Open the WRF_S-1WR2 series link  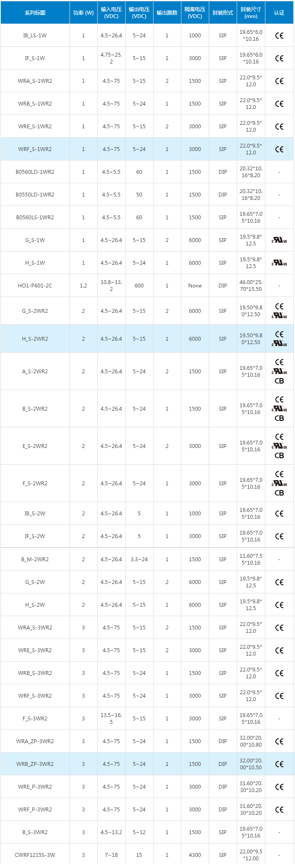pos(35,149)
